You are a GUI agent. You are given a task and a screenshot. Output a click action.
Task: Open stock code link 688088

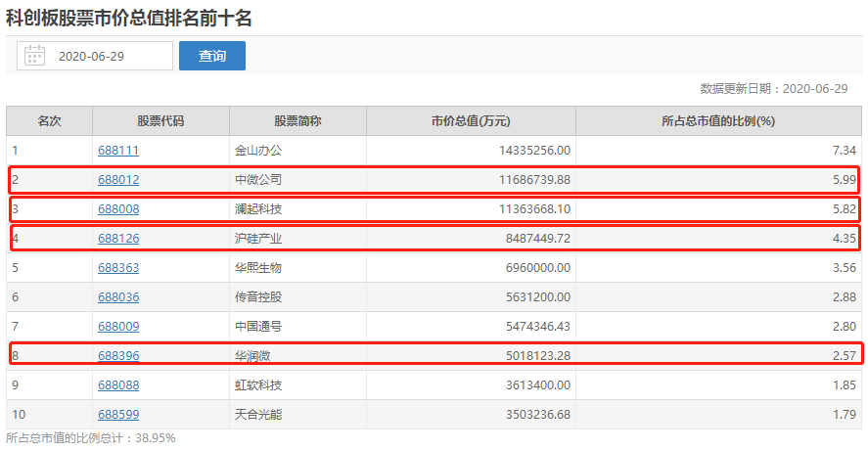[118, 385]
